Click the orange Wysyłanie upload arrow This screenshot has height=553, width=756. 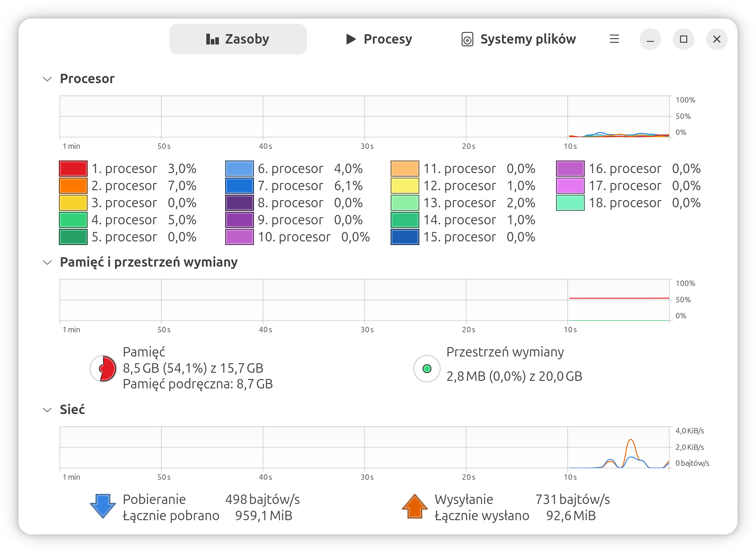tap(414, 506)
